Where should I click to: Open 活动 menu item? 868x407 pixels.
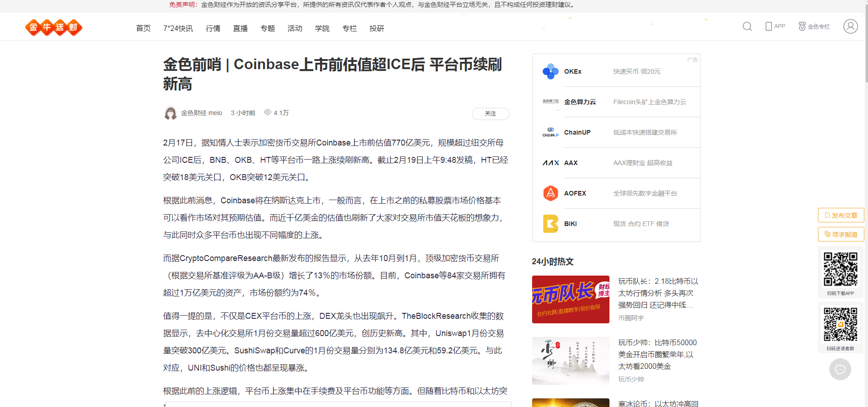(x=295, y=28)
